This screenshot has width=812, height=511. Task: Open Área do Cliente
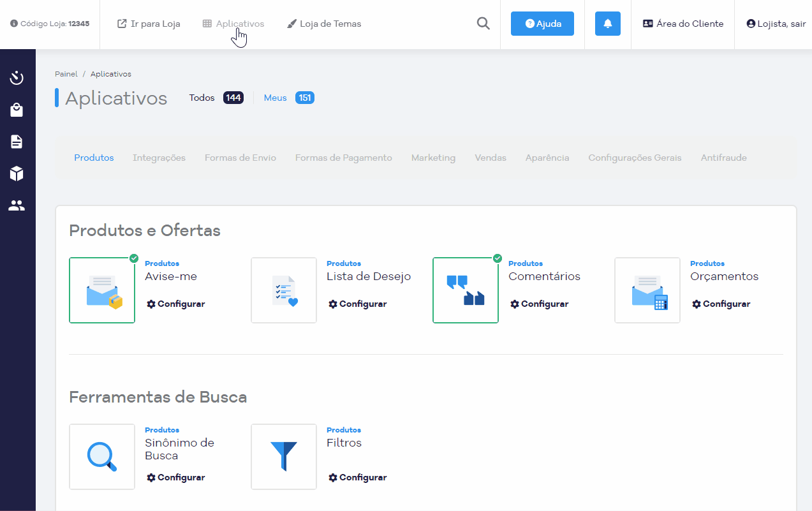click(683, 24)
